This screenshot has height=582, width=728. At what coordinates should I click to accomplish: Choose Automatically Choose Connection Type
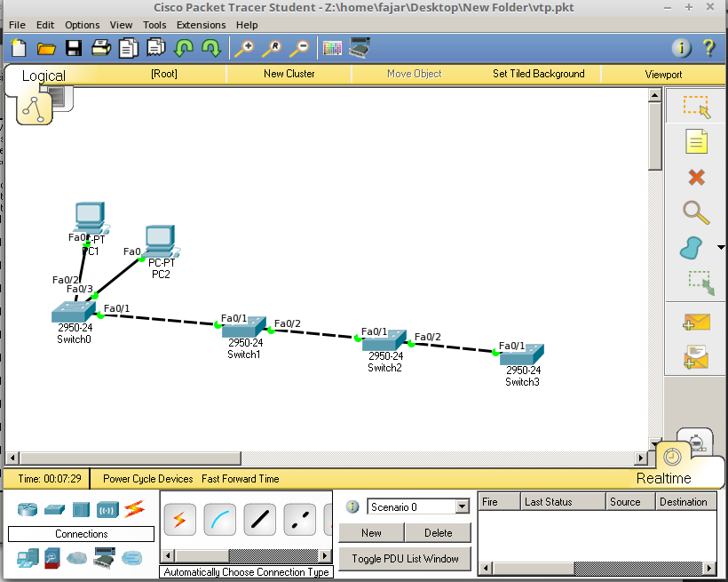(x=179, y=519)
